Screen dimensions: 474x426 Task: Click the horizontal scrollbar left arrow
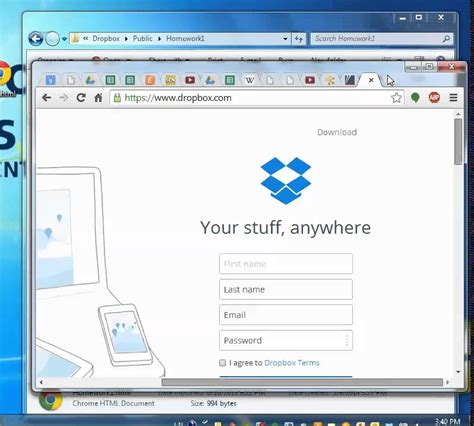(x=41, y=382)
